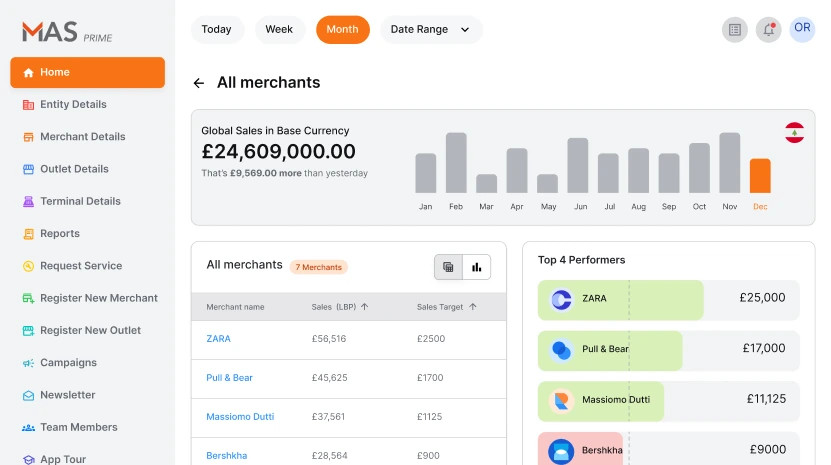Click the back arrow beside All merchants

pos(199,83)
